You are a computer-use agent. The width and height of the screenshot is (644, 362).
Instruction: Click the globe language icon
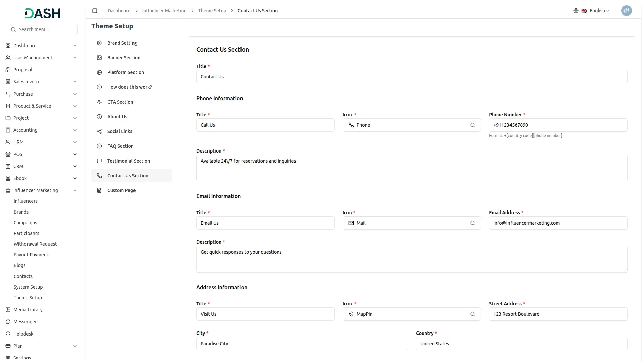click(x=576, y=11)
